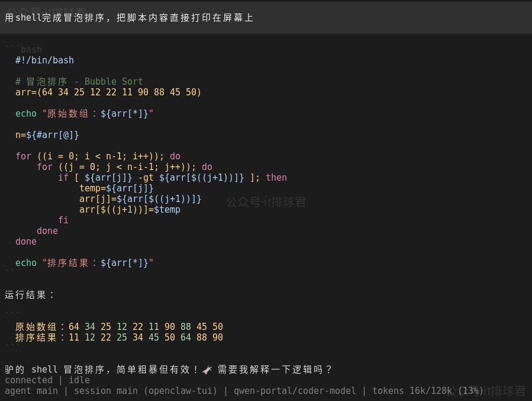Click the 'tokens 16k/128k (13%)' status entry
Viewport: 532px width, 401px height.
click(x=428, y=391)
